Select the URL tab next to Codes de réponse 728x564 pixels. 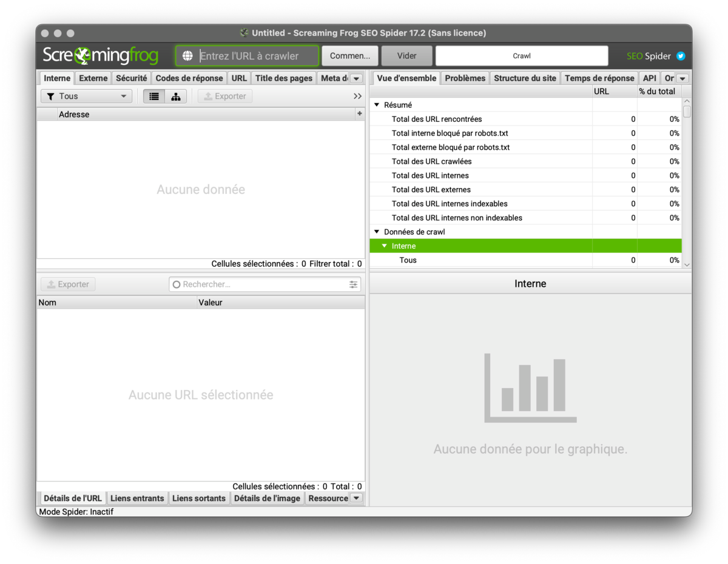pyautogui.click(x=239, y=78)
